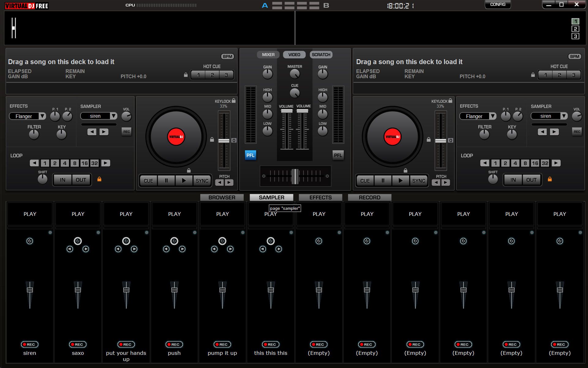Click the right deck hot cue lock icon
Screen dimensions: 588x368
point(533,75)
